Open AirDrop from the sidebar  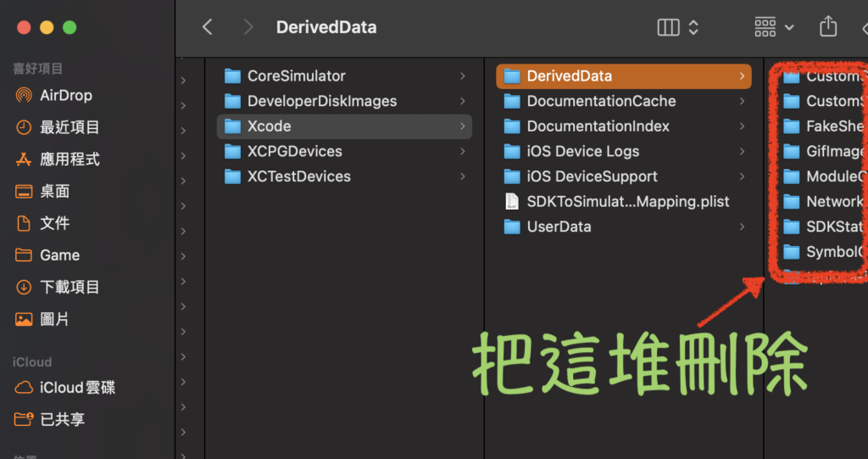[x=65, y=95]
